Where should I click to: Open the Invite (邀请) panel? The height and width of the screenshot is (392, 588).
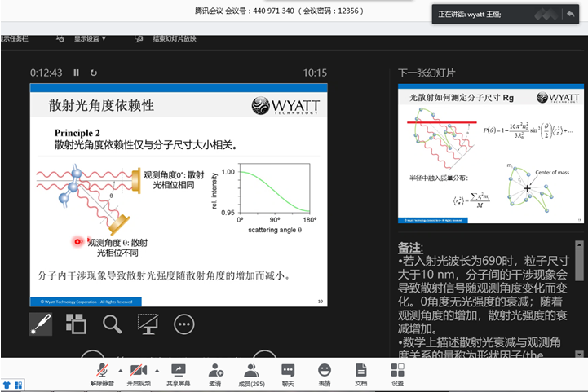click(x=215, y=374)
